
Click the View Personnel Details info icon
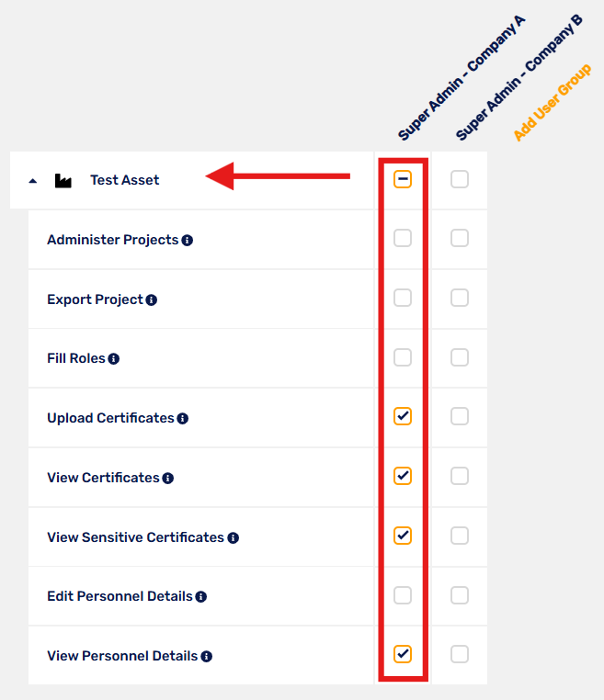pos(207,657)
